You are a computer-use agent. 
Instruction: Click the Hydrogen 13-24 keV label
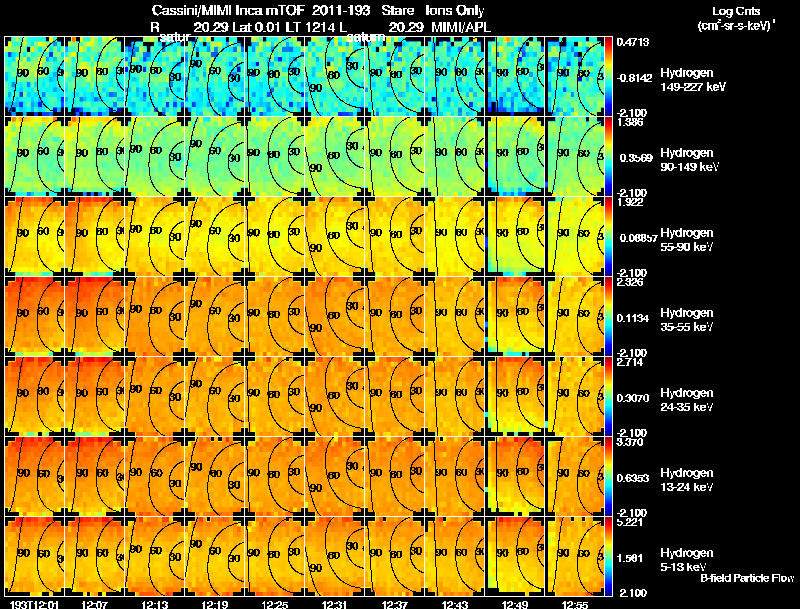click(687, 480)
